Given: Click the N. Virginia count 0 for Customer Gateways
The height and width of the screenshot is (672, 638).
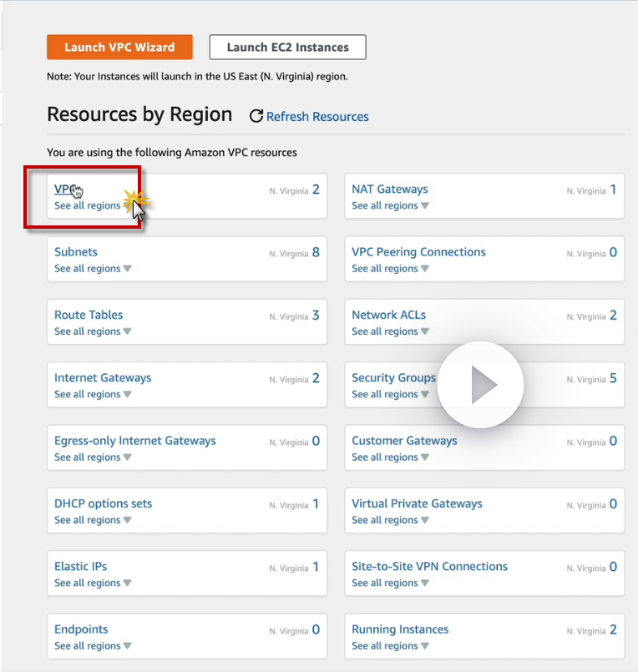Looking at the screenshot, I should (614, 442).
